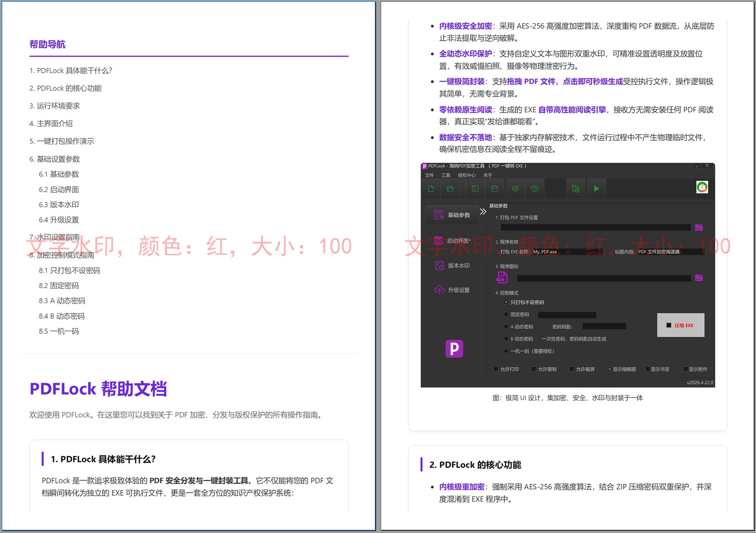Click the Save All toolbar icon
Screen dimensions: 756x533
[x=495, y=189]
